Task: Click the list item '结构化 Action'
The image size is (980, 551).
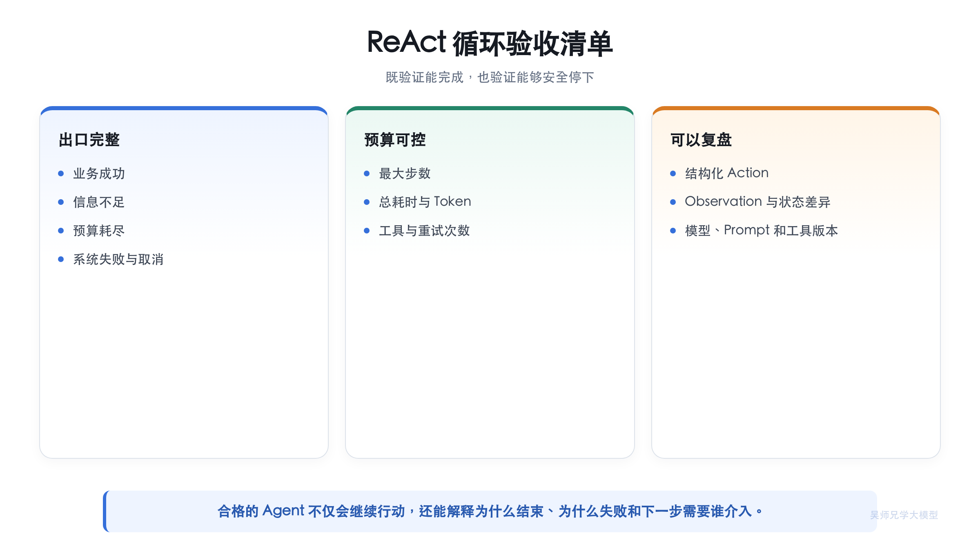Action: click(727, 173)
